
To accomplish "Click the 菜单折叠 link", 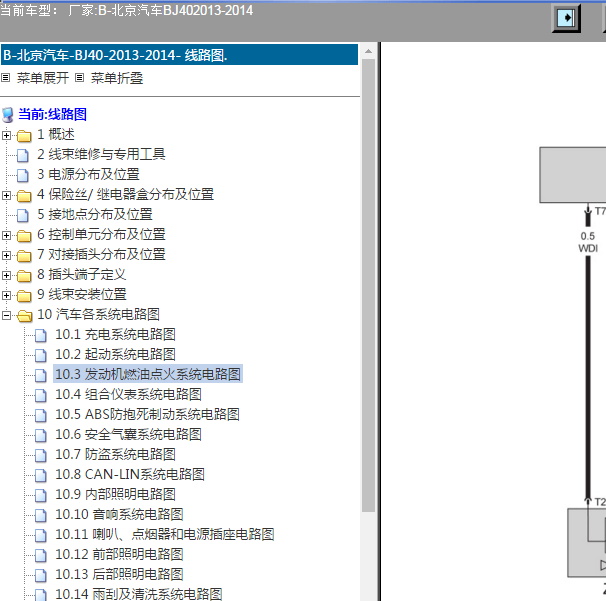I will point(117,78).
